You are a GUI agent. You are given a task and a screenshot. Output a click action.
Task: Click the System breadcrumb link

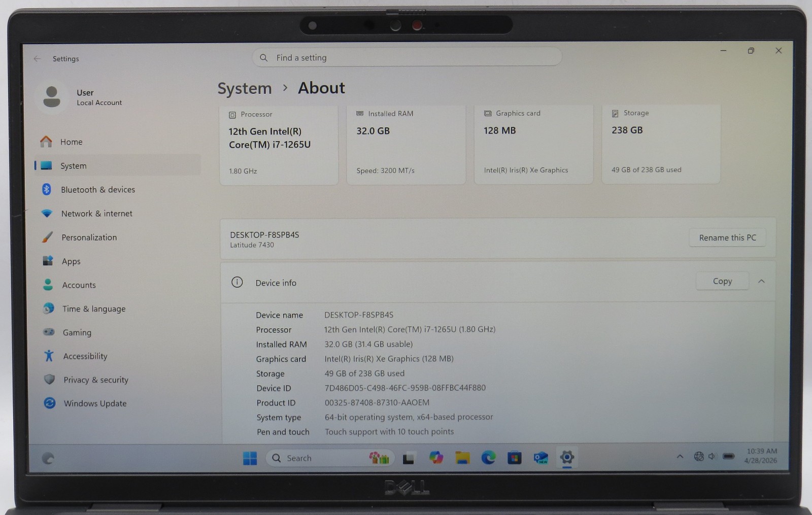click(245, 88)
